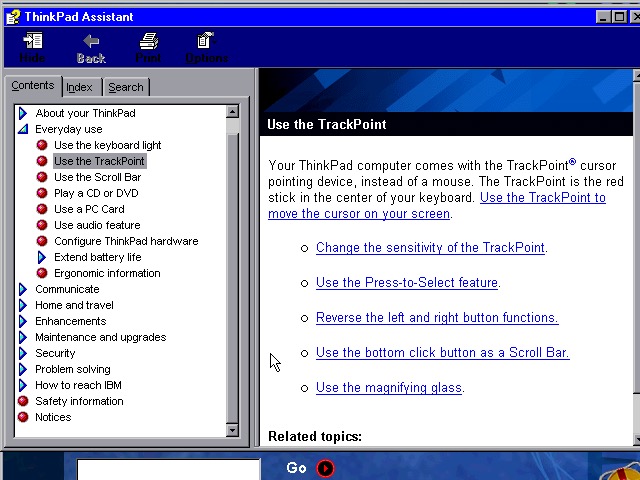Image resolution: width=640 pixels, height=480 pixels.
Task: Select Use audio feature topic
Action: (97, 225)
